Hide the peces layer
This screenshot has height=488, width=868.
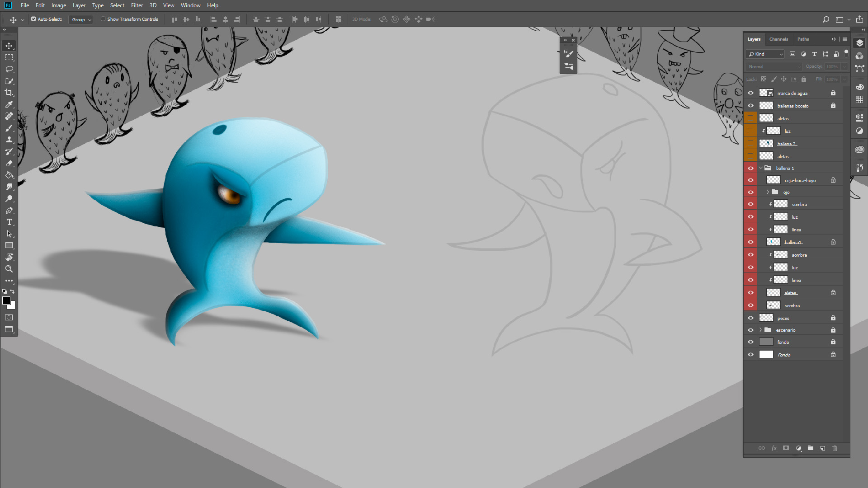coord(751,318)
